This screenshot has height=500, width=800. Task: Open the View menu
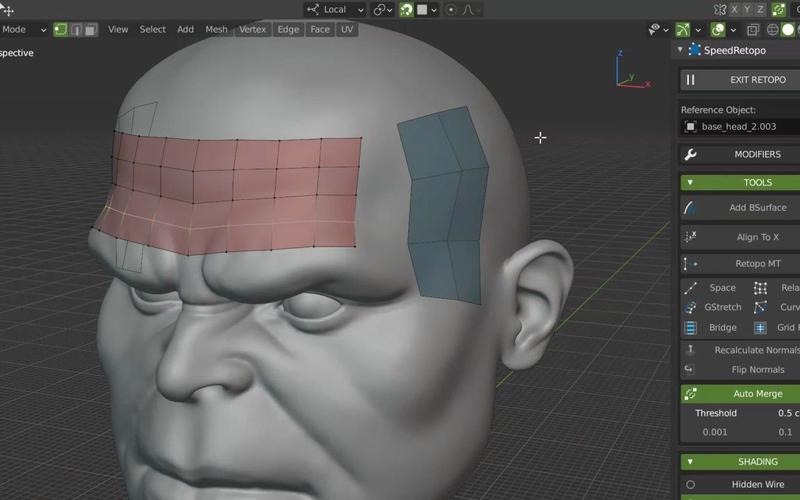(x=118, y=30)
